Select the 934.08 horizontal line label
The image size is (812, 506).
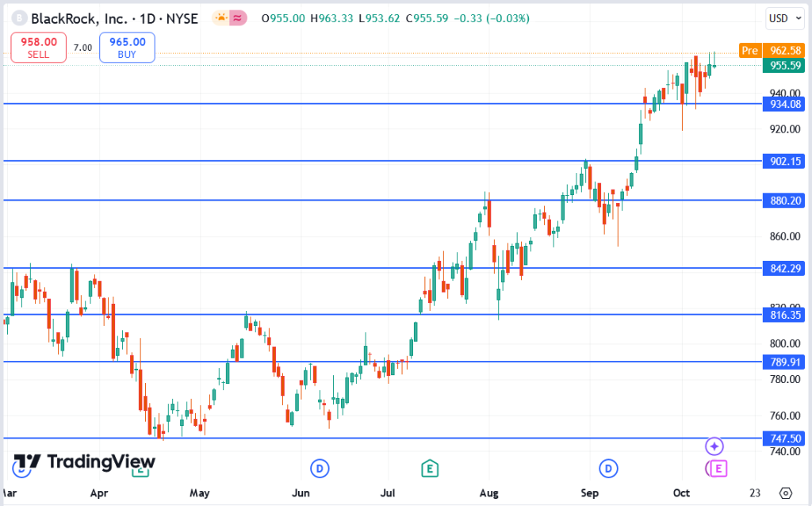click(x=784, y=104)
